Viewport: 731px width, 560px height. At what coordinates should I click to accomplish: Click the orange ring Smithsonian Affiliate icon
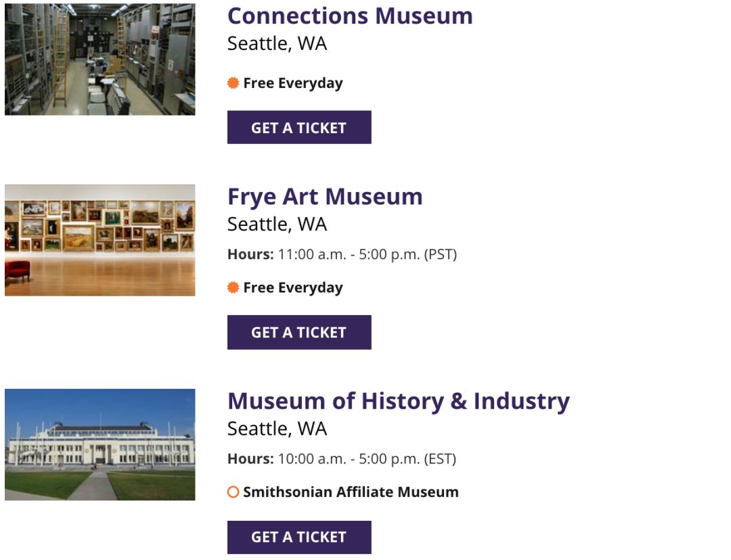click(233, 492)
